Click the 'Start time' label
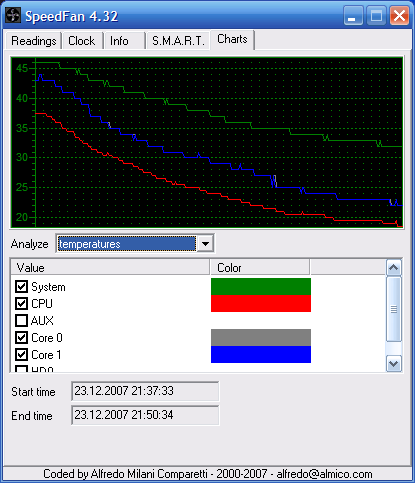The width and height of the screenshot is (417, 486). point(33,392)
